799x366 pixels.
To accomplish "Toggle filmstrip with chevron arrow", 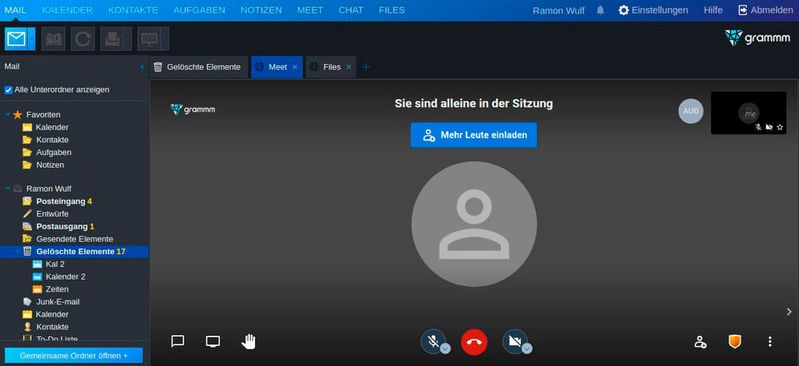I will (x=789, y=311).
